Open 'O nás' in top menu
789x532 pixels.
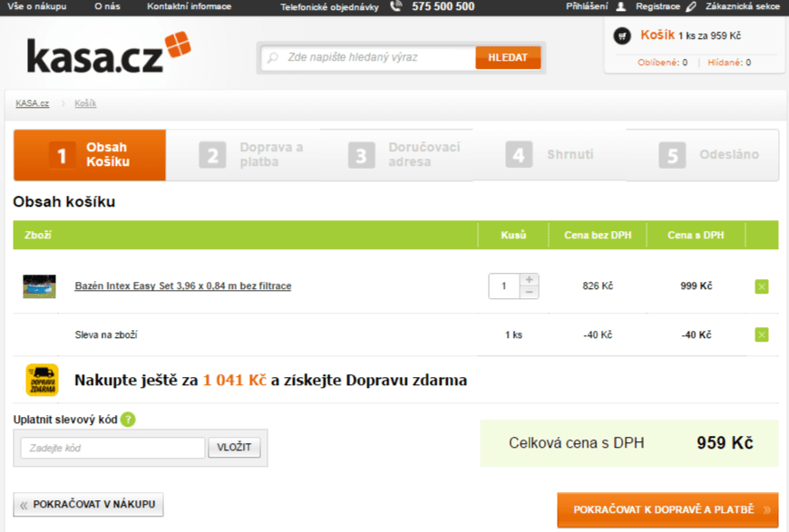tap(107, 6)
